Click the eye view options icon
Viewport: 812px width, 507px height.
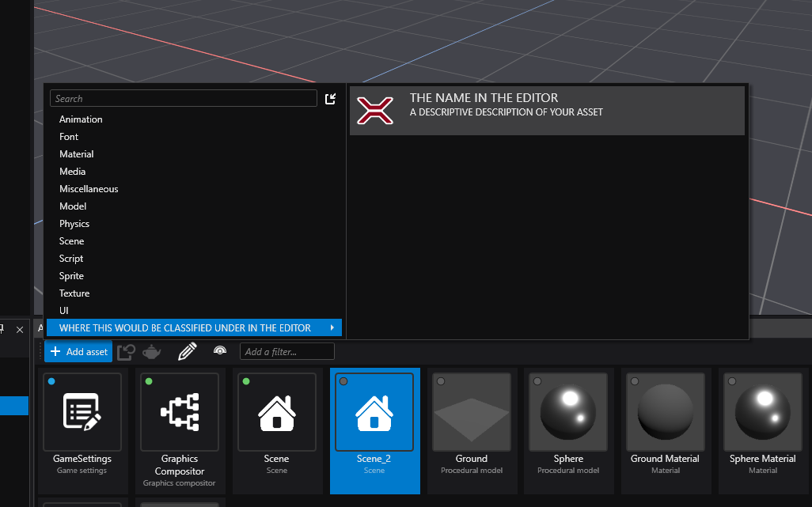click(220, 350)
